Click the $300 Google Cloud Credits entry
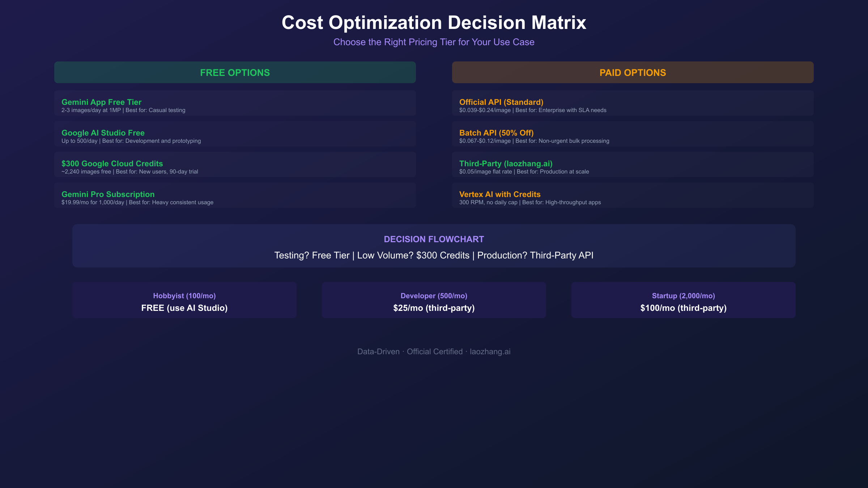The width and height of the screenshot is (868, 488). [x=235, y=165]
